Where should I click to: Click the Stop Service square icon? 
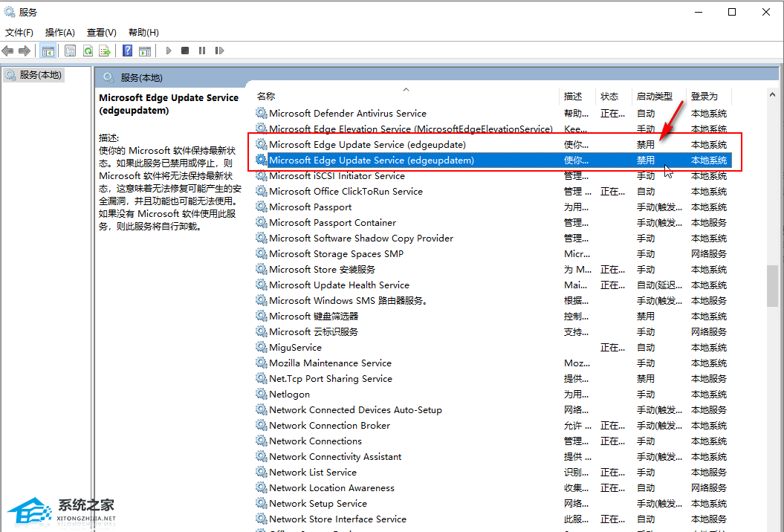tap(185, 51)
